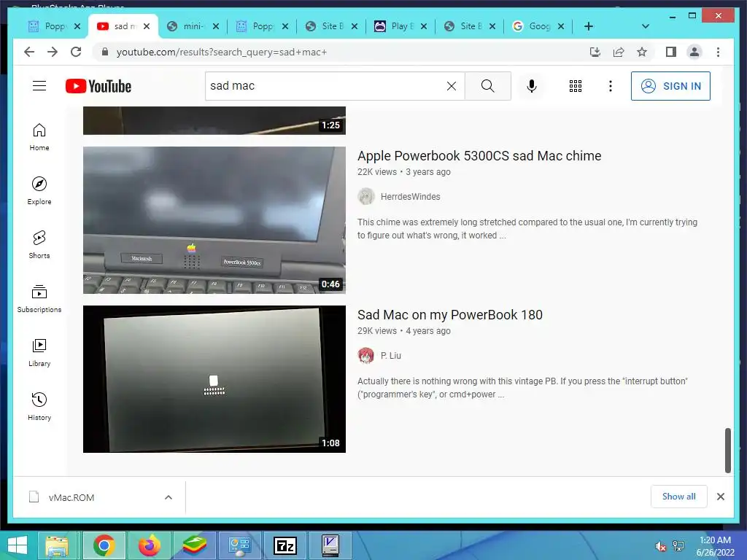Expand tab search dropdown arrow
The image size is (747, 560).
(646, 26)
